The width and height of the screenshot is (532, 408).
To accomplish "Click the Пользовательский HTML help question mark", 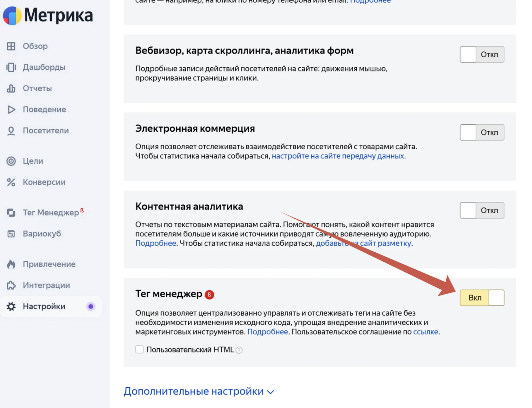I will (x=239, y=350).
